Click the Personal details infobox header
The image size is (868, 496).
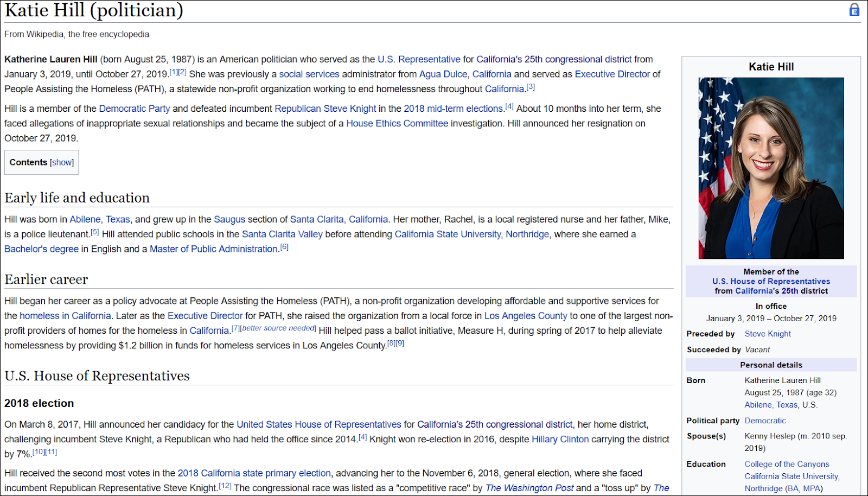771,365
